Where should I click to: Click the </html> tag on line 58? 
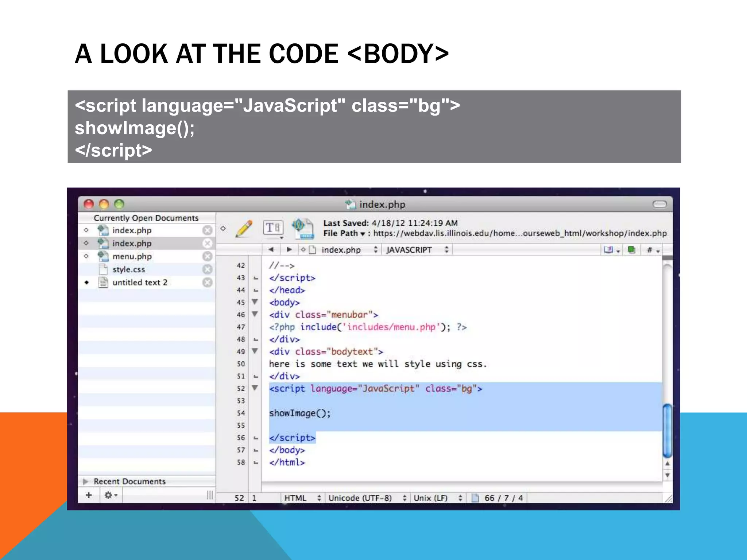287,462
